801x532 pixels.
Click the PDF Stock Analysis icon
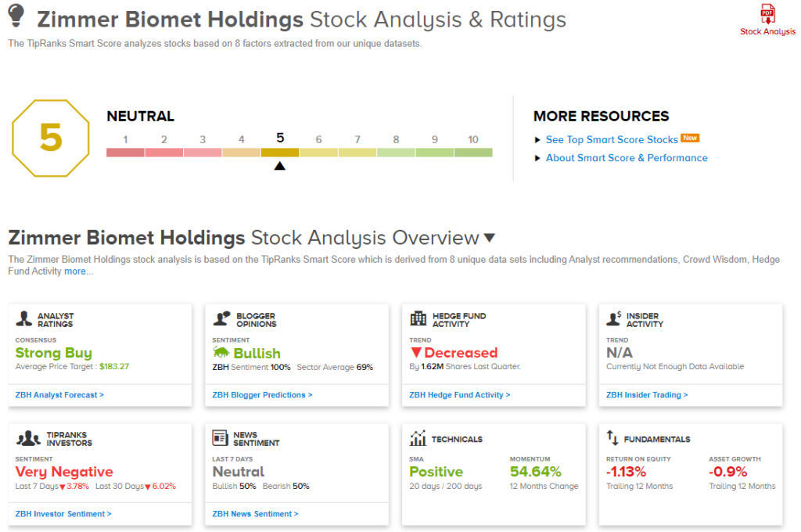[767, 15]
